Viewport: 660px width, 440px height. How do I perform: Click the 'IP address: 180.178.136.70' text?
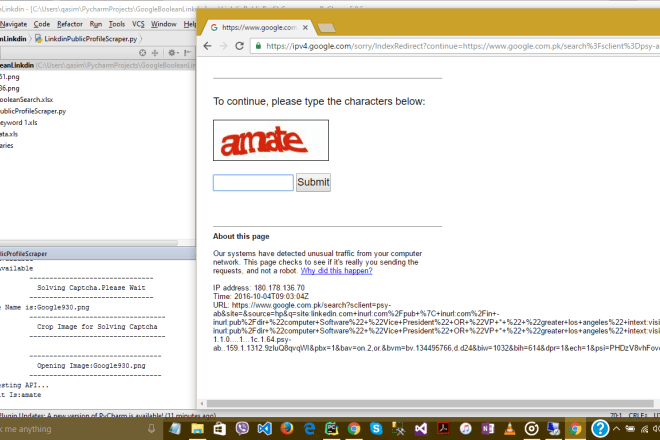click(x=259, y=288)
